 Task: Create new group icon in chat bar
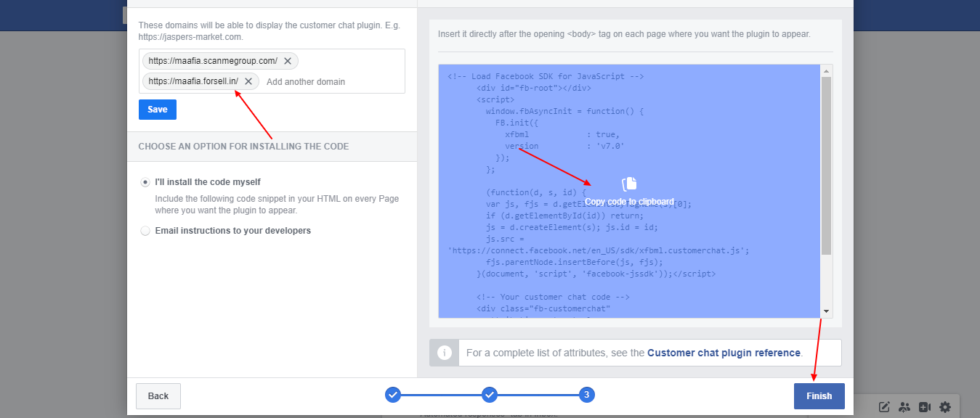904,407
